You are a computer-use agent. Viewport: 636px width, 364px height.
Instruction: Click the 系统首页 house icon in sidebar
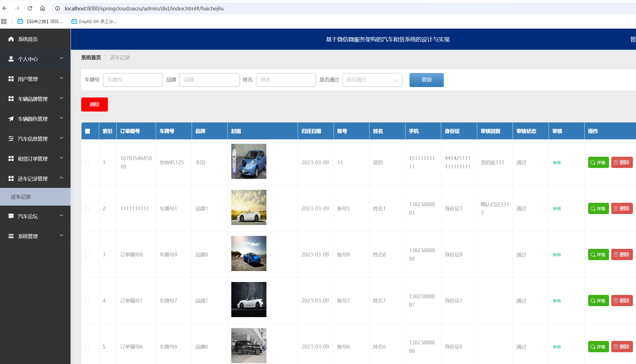point(11,39)
